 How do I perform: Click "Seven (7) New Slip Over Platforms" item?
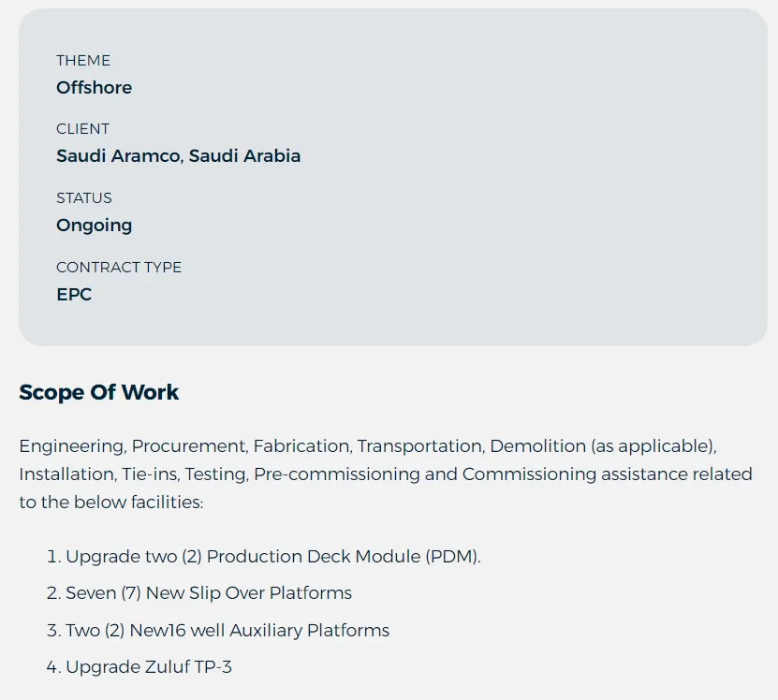pos(208,593)
